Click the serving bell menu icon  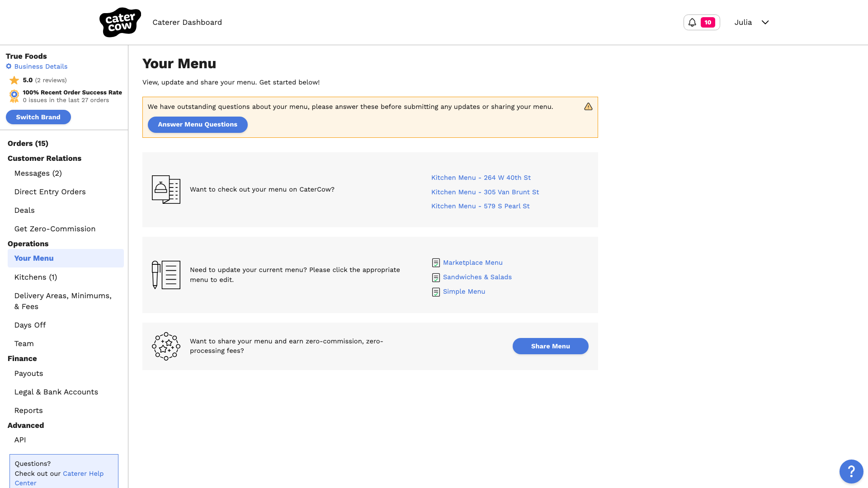(x=166, y=189)
